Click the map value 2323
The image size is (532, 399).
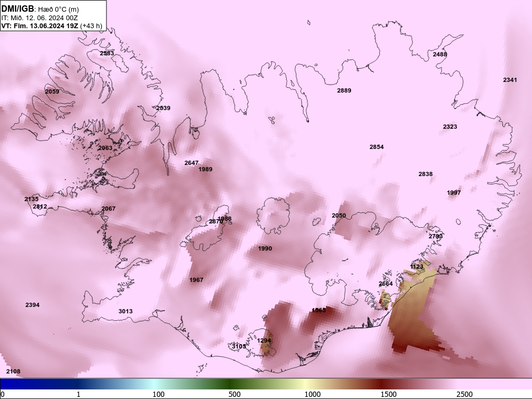450,127
